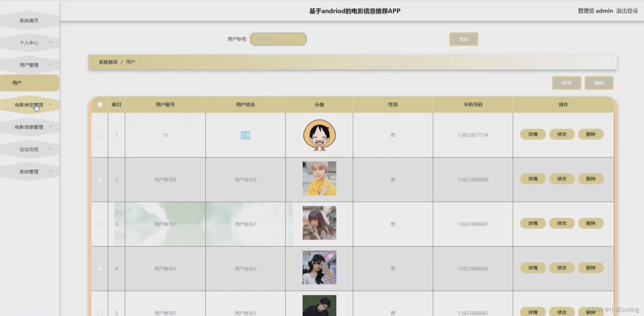Open the 用户管理 sidebar menu
The image size is (644, 316).
(x=29, y=65)
